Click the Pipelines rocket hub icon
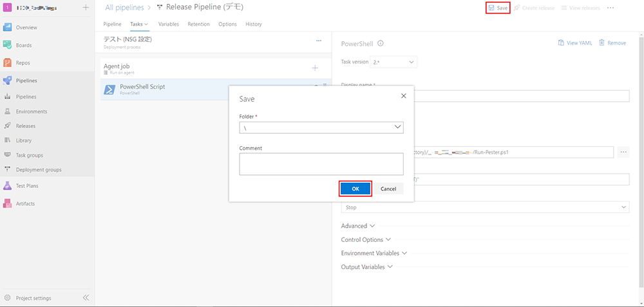The image size is (644, 307). coord(7,80)
